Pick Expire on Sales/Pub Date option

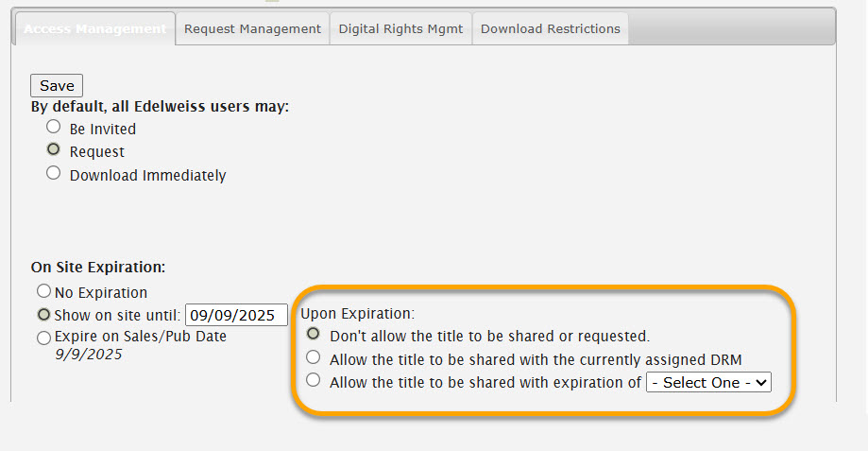point(43,338)
